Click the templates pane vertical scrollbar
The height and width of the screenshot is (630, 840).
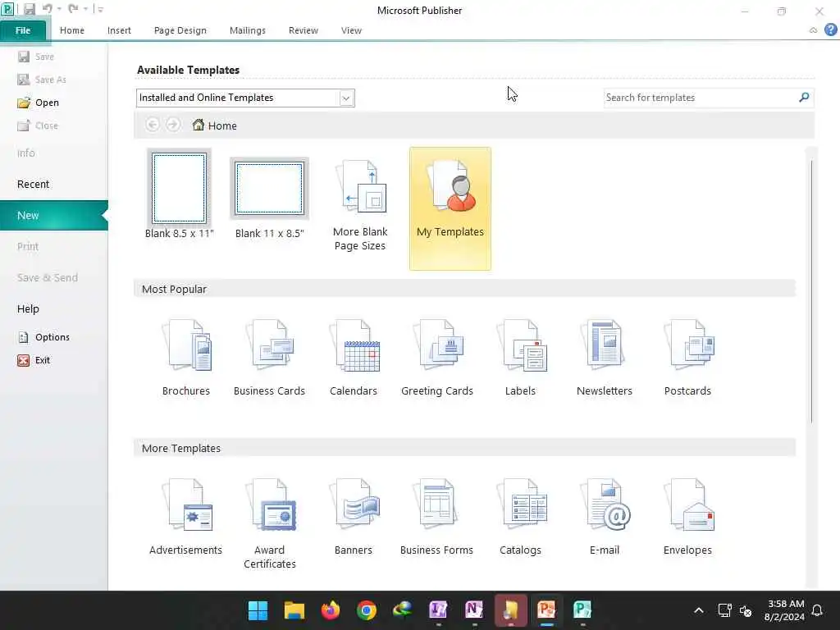(x=811, y=291)
